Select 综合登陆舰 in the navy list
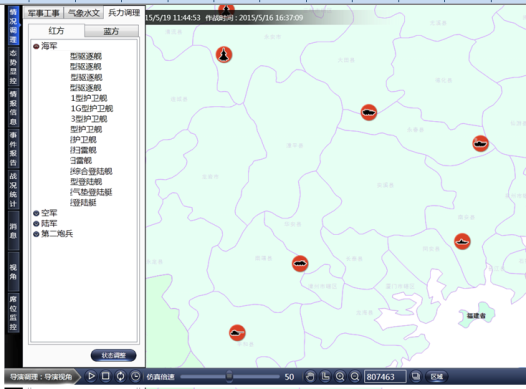Image resolution: width=526 pixels, height=389 pixels. click(91, 171)
